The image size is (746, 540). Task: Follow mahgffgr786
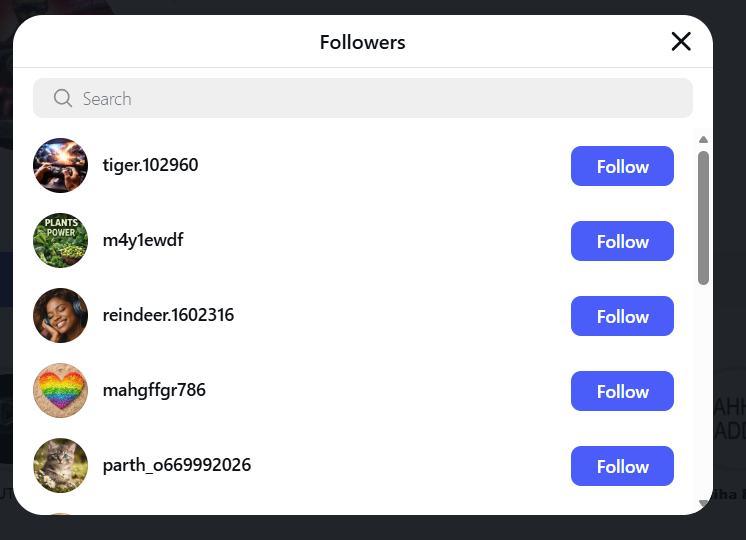click(x=622, y=391)
